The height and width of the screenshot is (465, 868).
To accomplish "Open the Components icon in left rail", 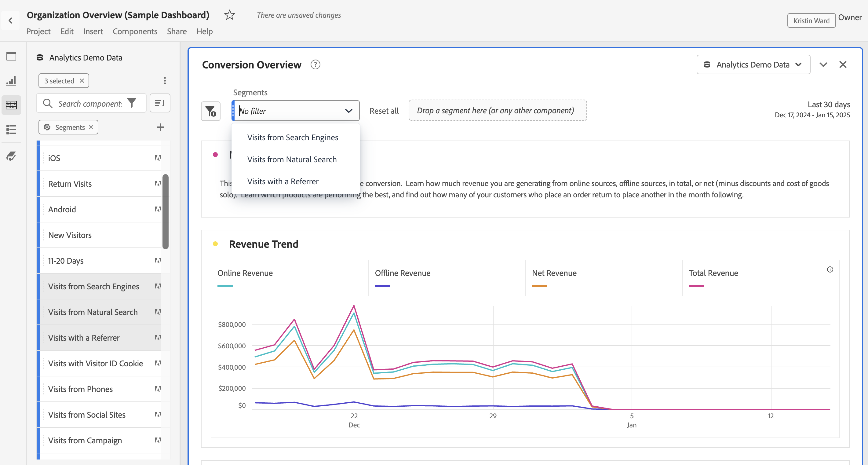I will coord(11,105).
